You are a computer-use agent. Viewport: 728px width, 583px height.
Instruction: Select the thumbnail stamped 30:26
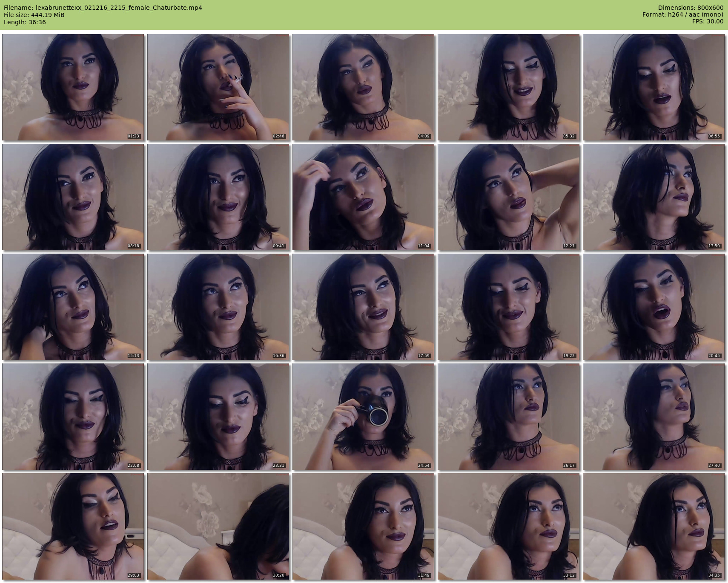218,526
